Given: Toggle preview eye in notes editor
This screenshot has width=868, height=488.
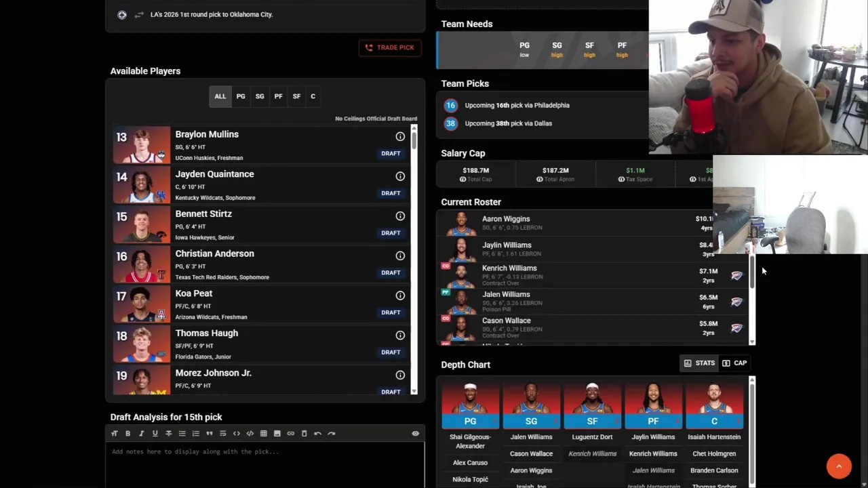Looking at the screenshot, I should (x=415, y=433).
